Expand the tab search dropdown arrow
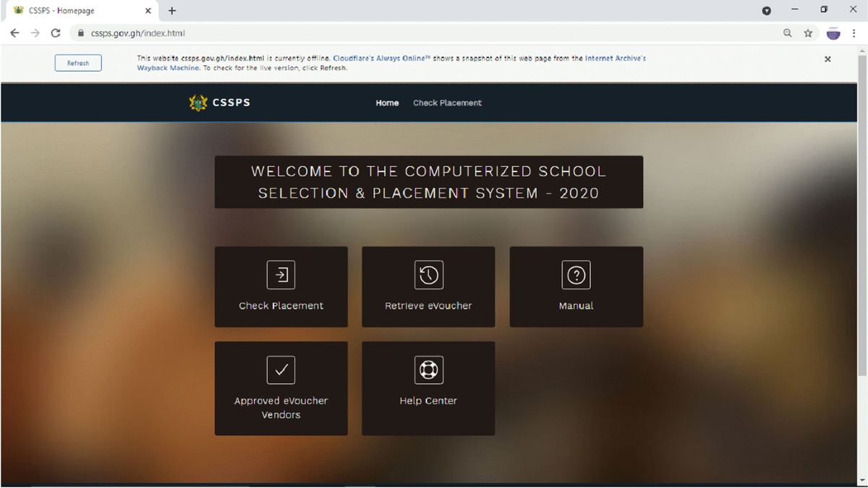Viewport: 868px width, 488px height. click(767, 11)
